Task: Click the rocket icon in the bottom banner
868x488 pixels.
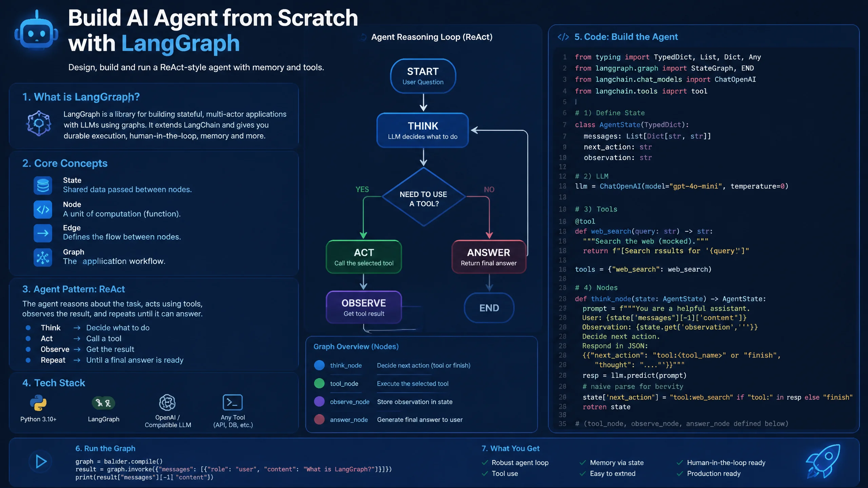Action: pos(823,462)
